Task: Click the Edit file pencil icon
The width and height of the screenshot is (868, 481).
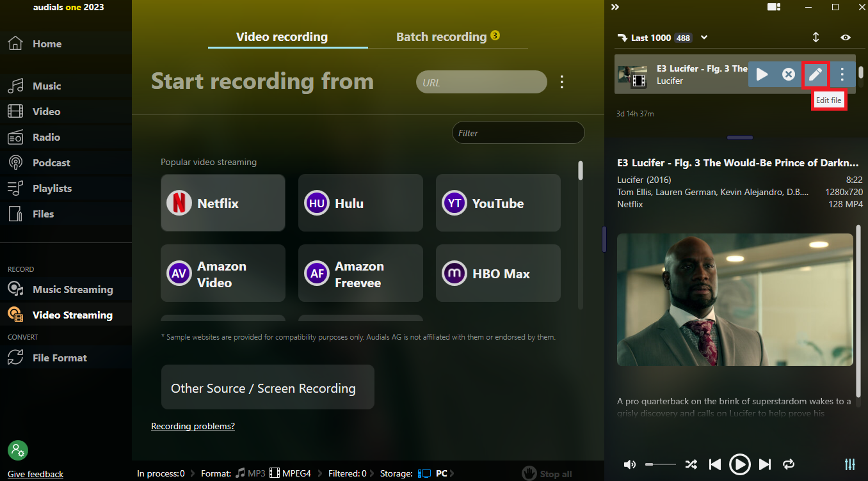Action: (x=815, y=74)
